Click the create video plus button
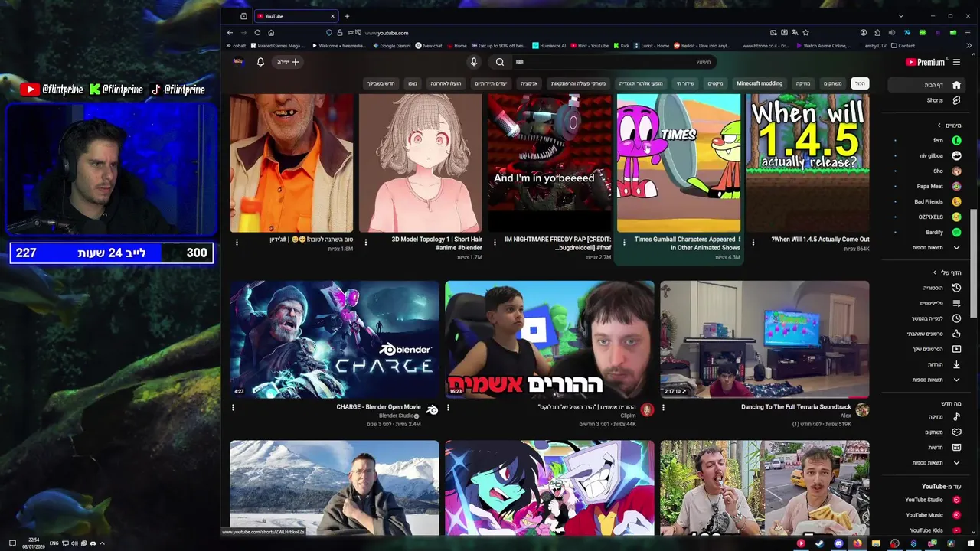Image resolution: width=980 pixels, height=551 pixels. pyautogui.click(x=289, y=62)
